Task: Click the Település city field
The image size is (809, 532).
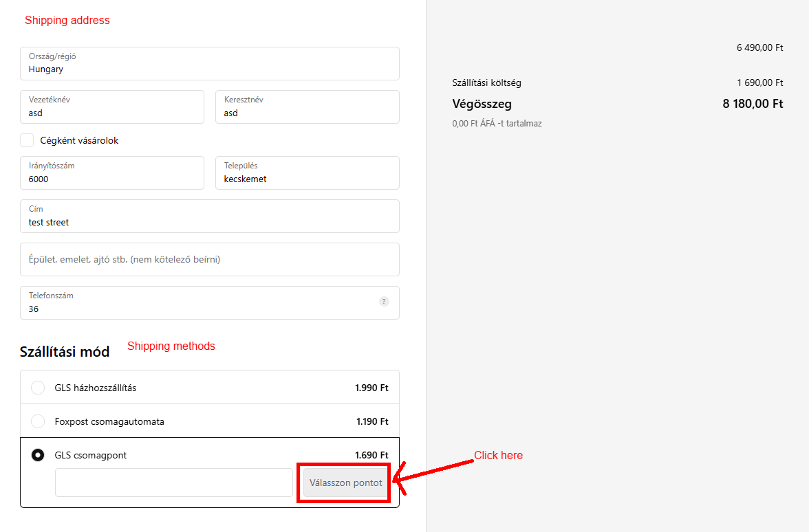Action: [x=307, y=173]
